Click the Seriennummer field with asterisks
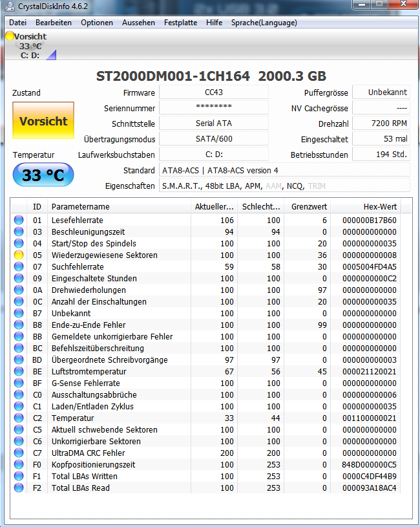This screenshot has width=420, height=527. pyautogui.click(x=214, y=107)
